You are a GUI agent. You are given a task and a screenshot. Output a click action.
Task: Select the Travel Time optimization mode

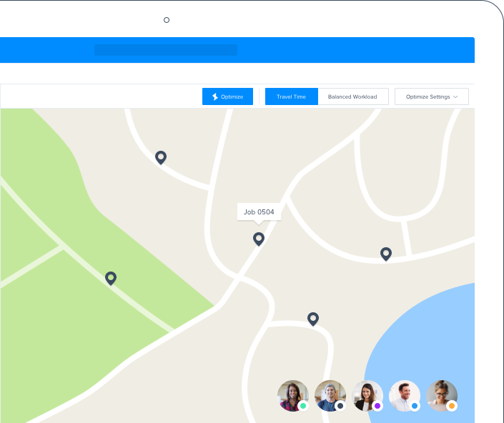(291, 96)
